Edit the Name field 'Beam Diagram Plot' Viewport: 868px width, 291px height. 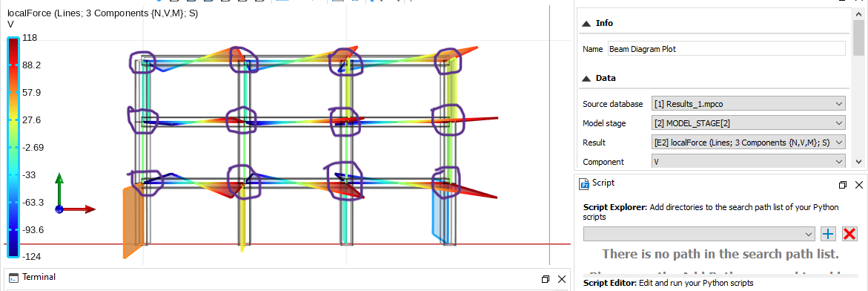pyautogui.click(x=726, y=49)
